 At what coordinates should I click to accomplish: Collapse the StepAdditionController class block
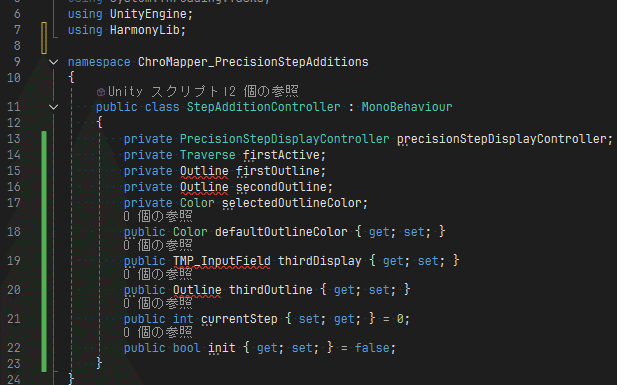[x=54, y=107]
